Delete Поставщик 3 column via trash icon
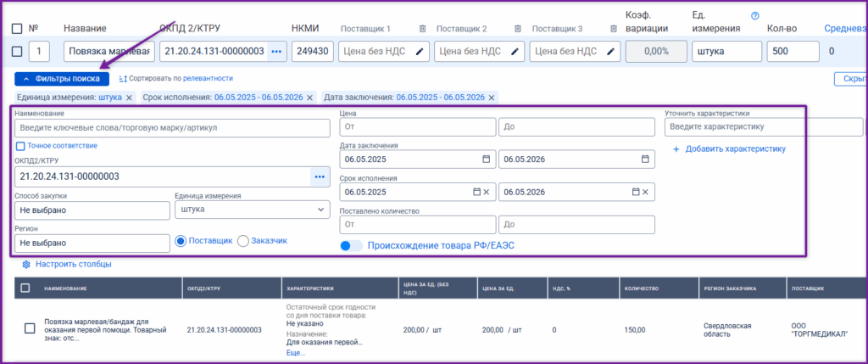This screenshot has height=364, width=868. click(x=614, y=29)
